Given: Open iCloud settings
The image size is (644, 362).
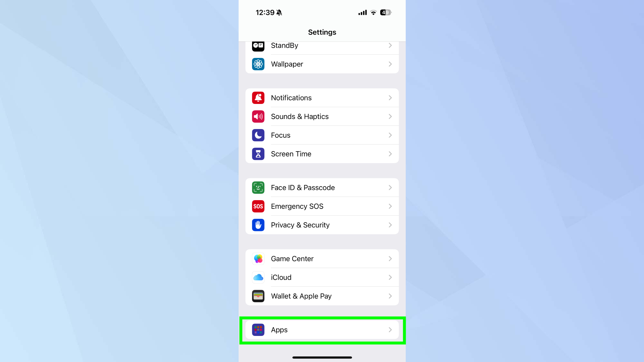Looking at the screenshot, I should click(x=322, y=277).
